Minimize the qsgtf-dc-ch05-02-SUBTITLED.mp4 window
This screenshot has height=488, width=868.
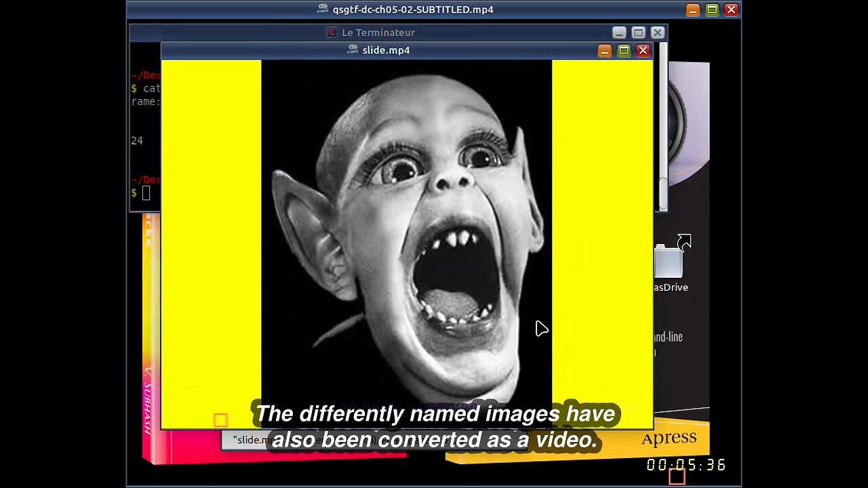pos(692,9)
